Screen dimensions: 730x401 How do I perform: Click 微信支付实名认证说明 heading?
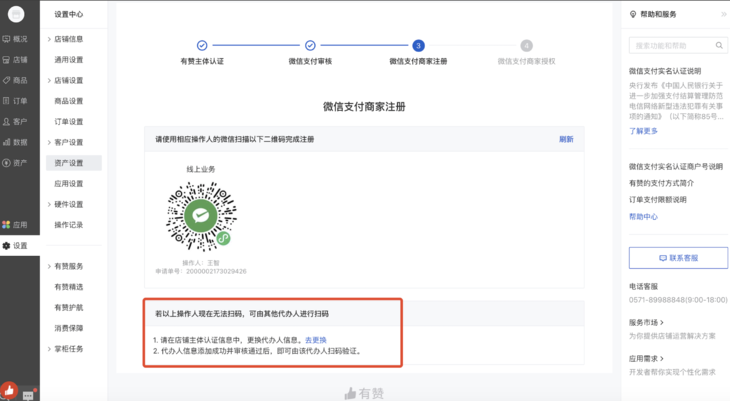pyautogui.click(x=665, y=71)
